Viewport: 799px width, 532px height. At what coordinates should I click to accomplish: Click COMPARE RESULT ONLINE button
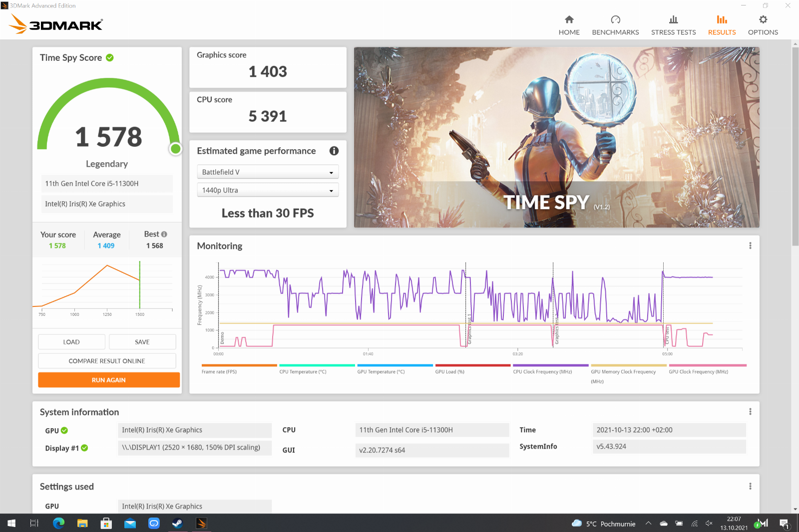point(107,361)
